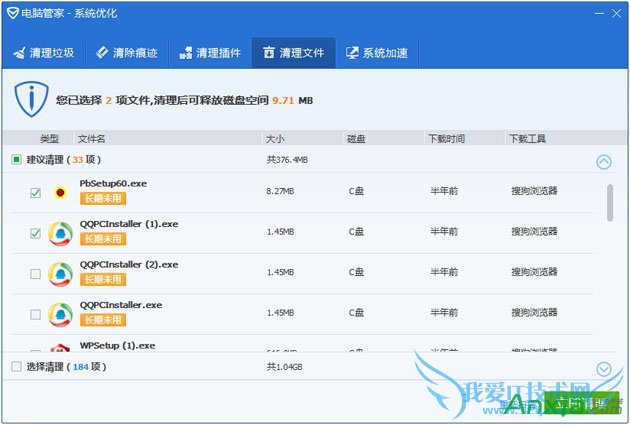Viewport: 630px width, 425px height.
Task: Tick the 选择清理 group checkbox
Action: tap(16, 367)
